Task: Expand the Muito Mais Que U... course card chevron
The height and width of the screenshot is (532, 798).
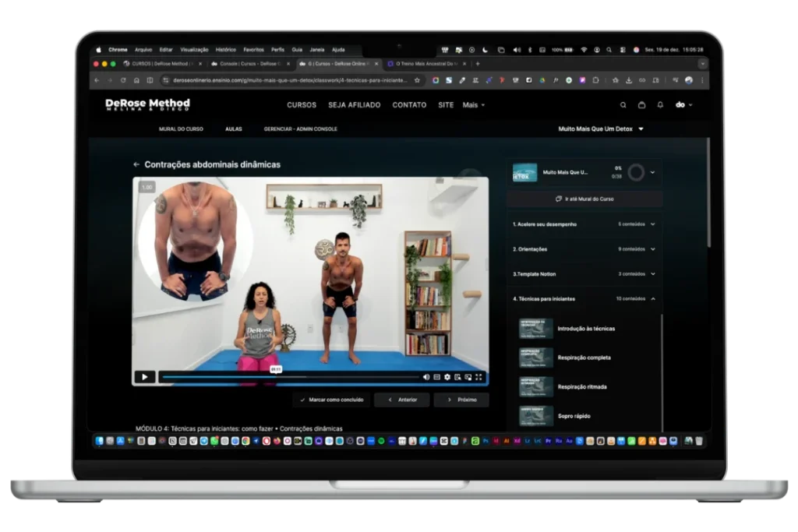Action: coord(652,172)
